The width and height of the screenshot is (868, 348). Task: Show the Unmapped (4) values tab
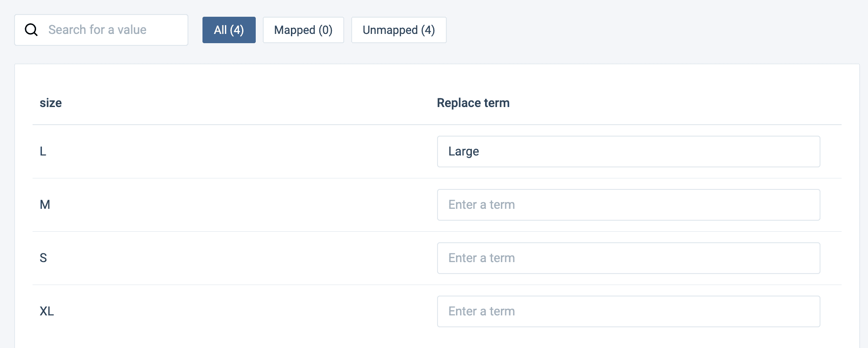(399, 30)
